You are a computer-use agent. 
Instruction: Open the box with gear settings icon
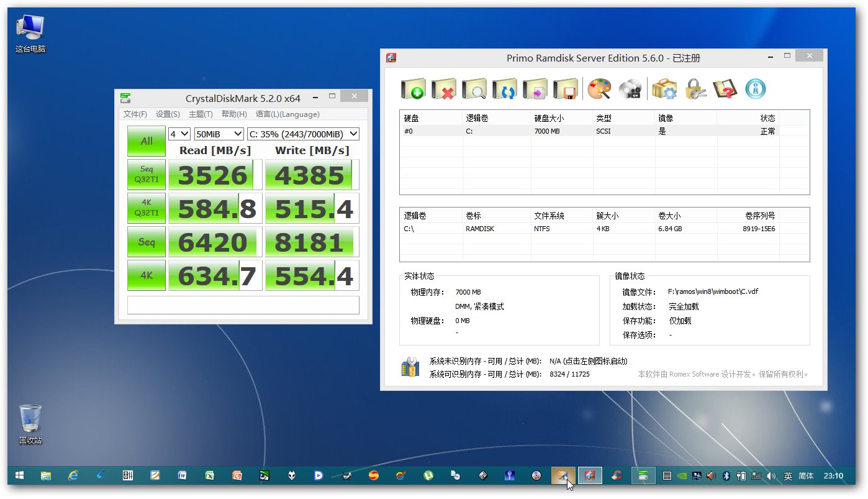click(664, 89)
